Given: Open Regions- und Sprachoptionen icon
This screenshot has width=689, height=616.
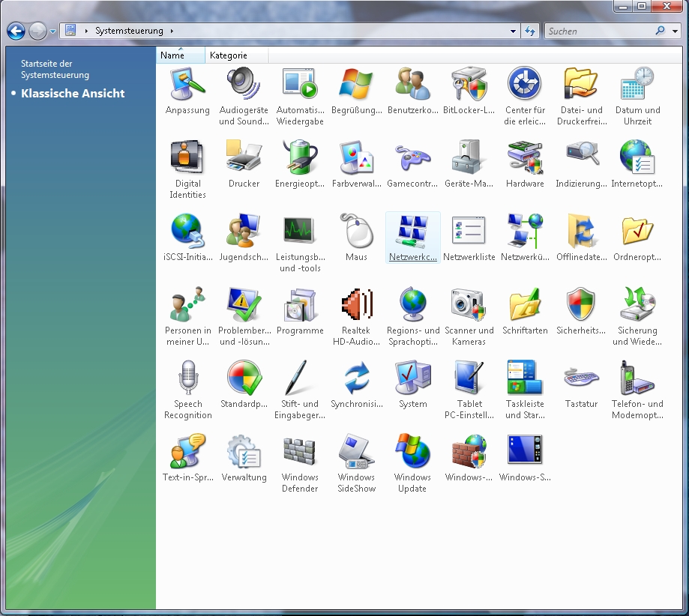Looking at the screenshot, I should pos(412,304).
